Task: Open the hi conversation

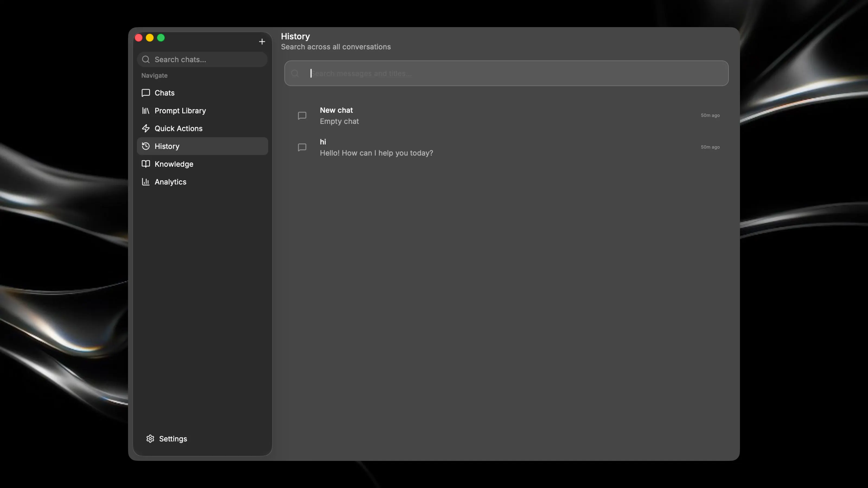Action: [x=506, y=147]
